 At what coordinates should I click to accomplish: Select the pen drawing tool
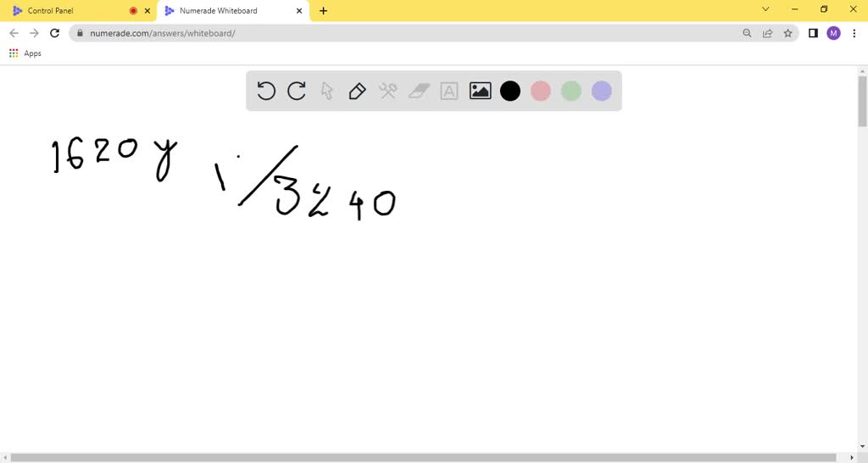point(357,91)
